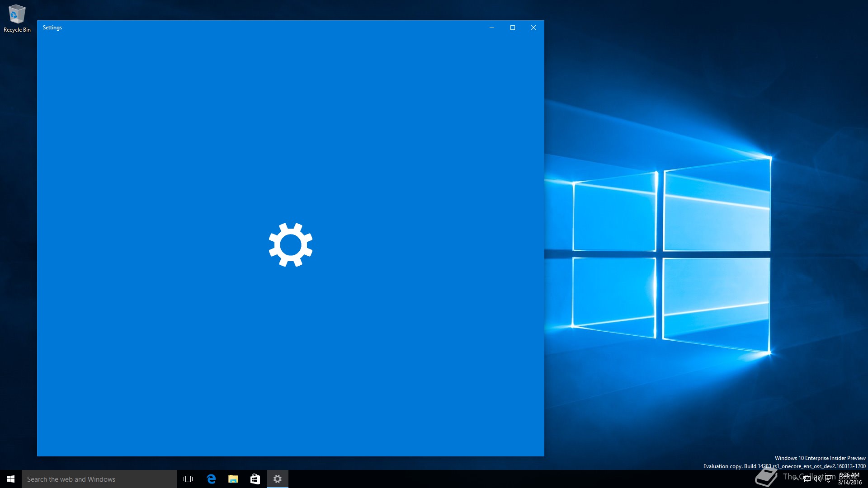Screen dimensions: 868x488
Task: Click the Show desktop sliver
Action: tap(867, 479)
